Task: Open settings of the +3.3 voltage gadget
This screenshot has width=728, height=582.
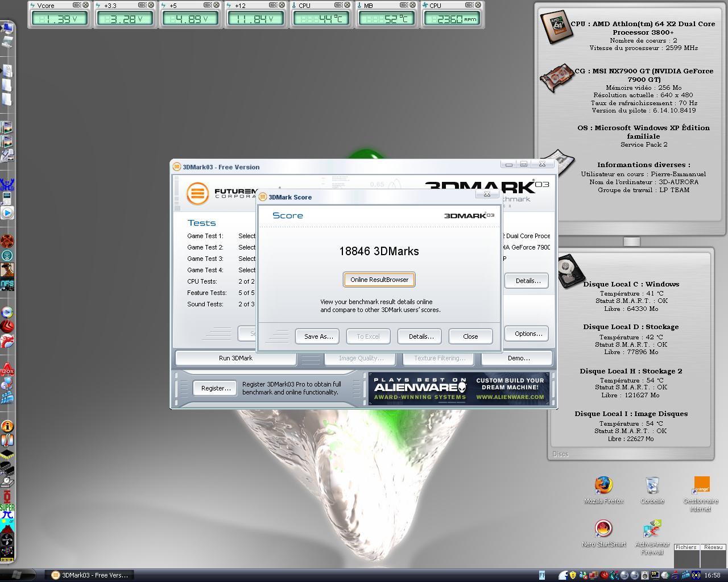Action: pyautogui.click(x=142, y=5)
